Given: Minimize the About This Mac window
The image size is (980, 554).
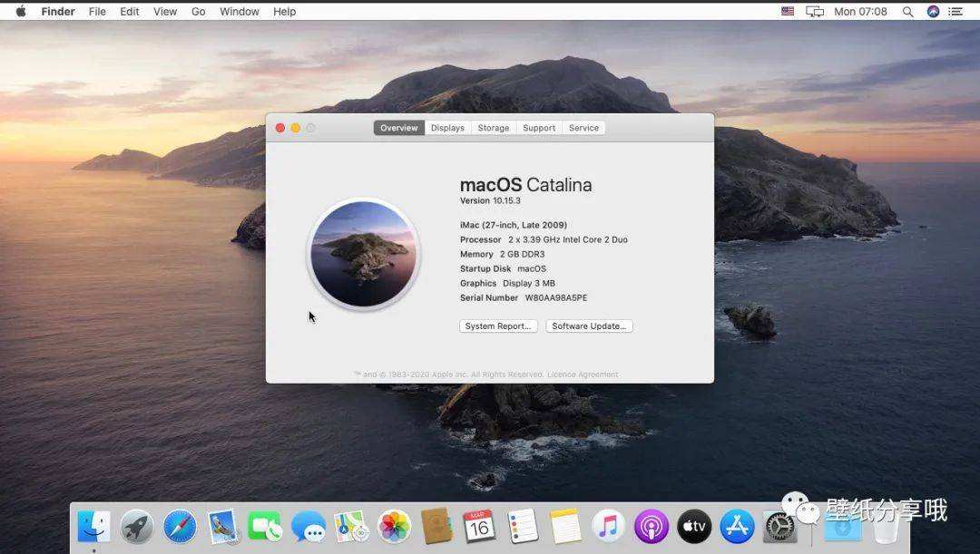Looking at the screenshot, I should point(295,128).
